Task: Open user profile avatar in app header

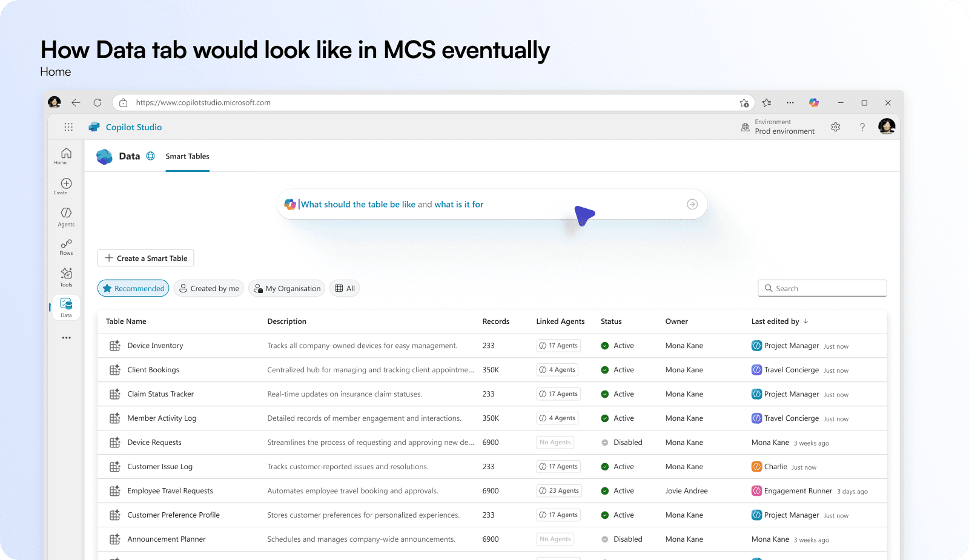Action: click(x=887, y=127)
